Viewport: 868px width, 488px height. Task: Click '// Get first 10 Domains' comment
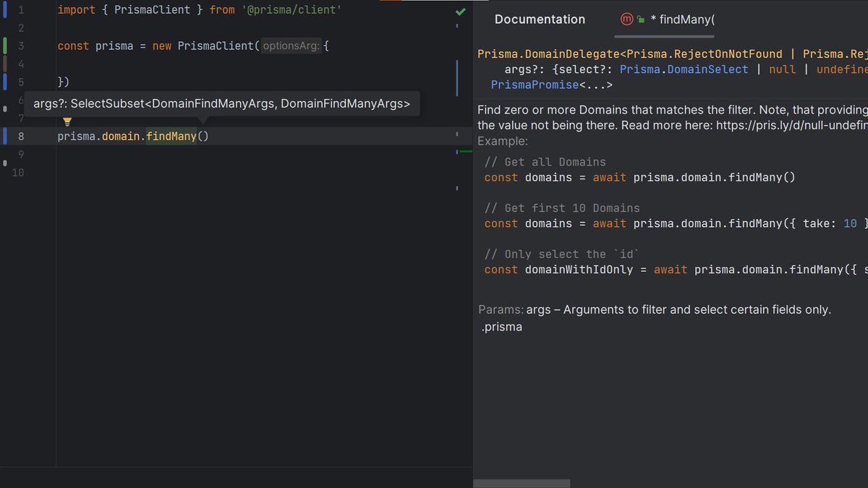562,208
